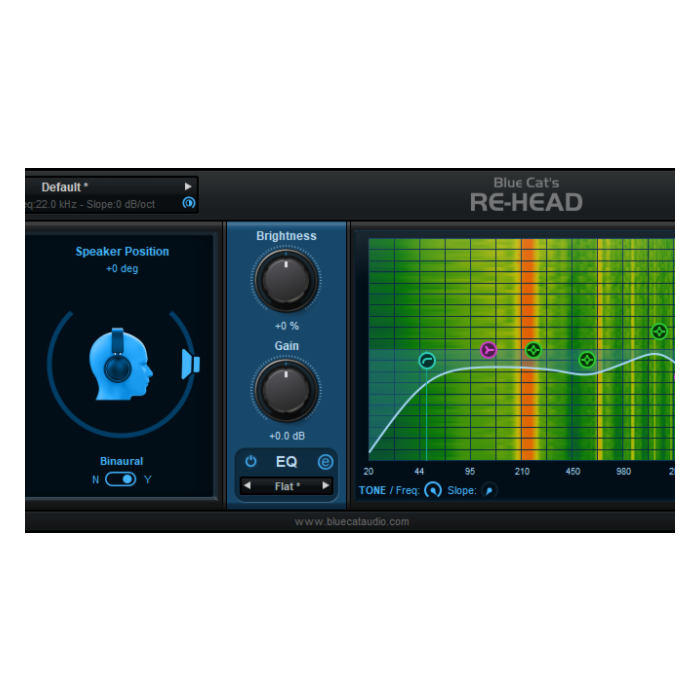Select previous EQ preset with left arrow
Image resolution: width=700 pixels, height=700 pixels.
247,485
